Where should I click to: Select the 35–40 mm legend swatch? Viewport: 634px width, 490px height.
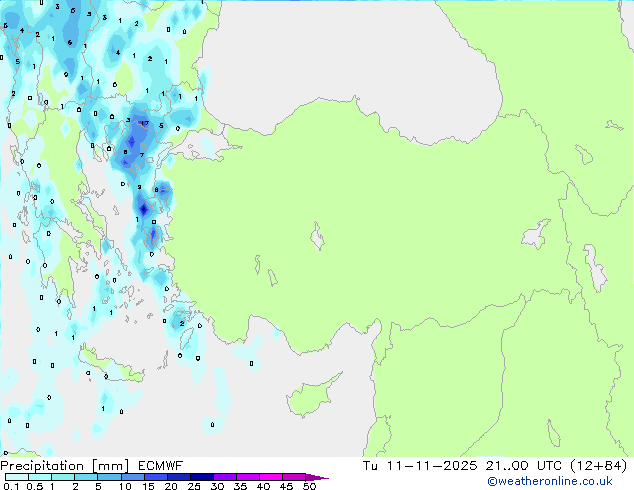(247, 477)
